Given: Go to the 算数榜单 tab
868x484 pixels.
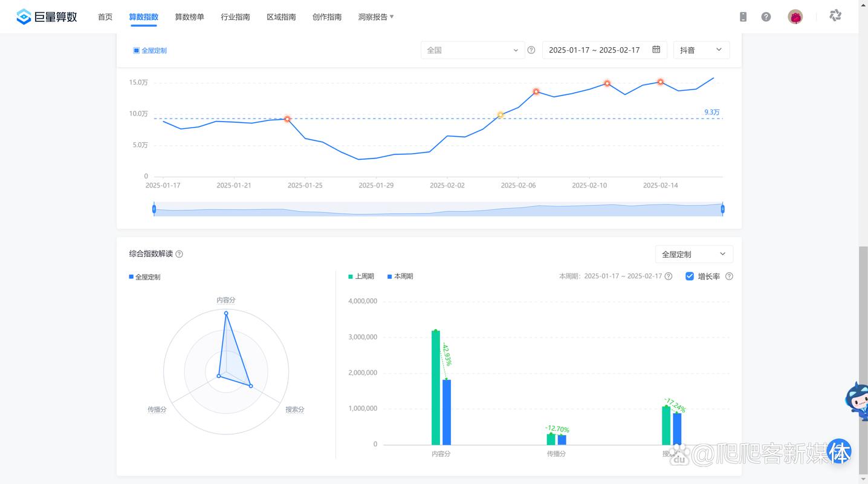Looking at the screenshot, I should [189, 17].
